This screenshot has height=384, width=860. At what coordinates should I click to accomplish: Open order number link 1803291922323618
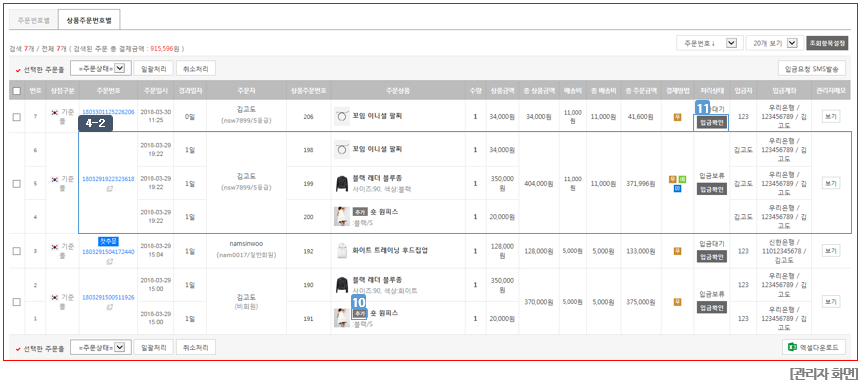[x=108, y=179]
